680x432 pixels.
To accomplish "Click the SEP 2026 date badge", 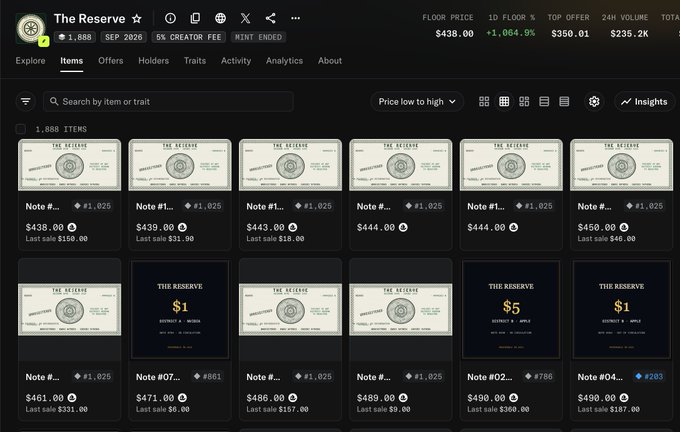I will pos(124,37).
